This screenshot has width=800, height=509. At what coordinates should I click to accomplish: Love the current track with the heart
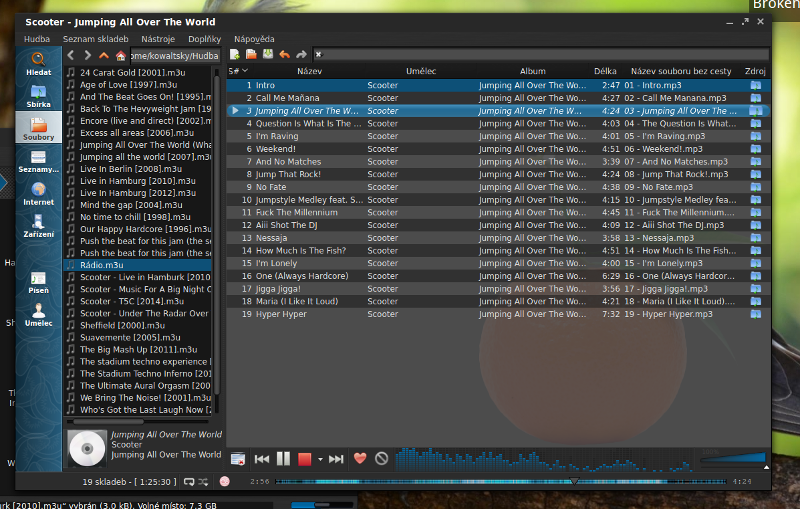[x=360, y=459]
